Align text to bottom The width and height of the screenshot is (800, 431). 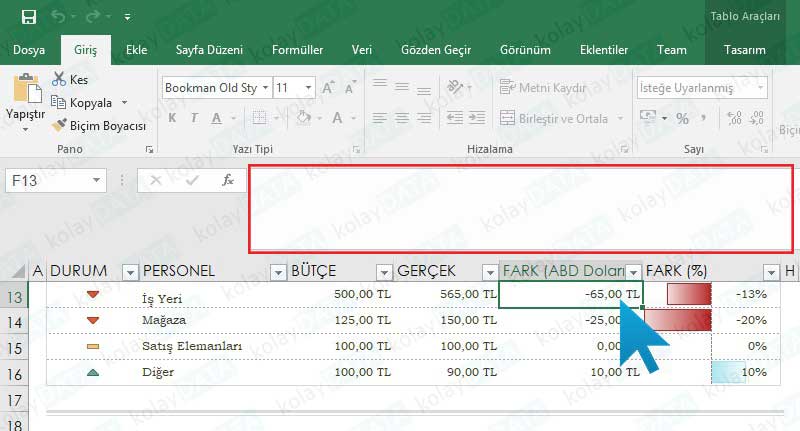(424, 90)
